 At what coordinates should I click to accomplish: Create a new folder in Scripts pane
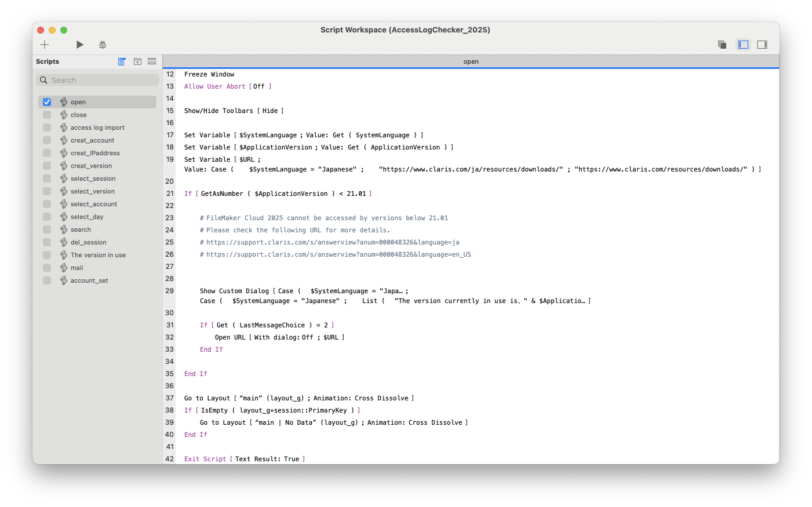pyautogui.click(x=137, y=61)
